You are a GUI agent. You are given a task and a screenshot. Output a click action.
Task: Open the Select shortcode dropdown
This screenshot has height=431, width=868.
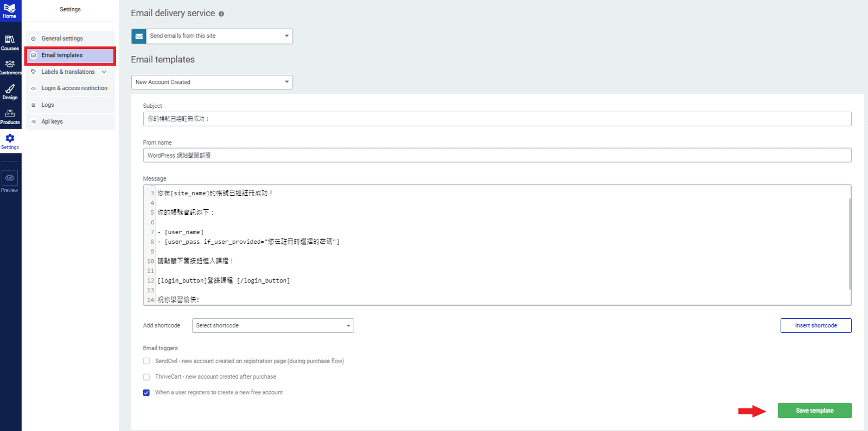click(x=273, y=325)
